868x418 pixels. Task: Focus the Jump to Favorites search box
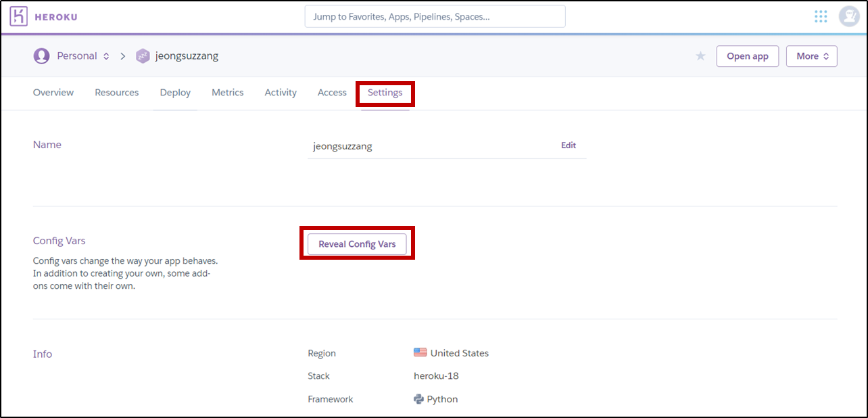coord(435,16)
